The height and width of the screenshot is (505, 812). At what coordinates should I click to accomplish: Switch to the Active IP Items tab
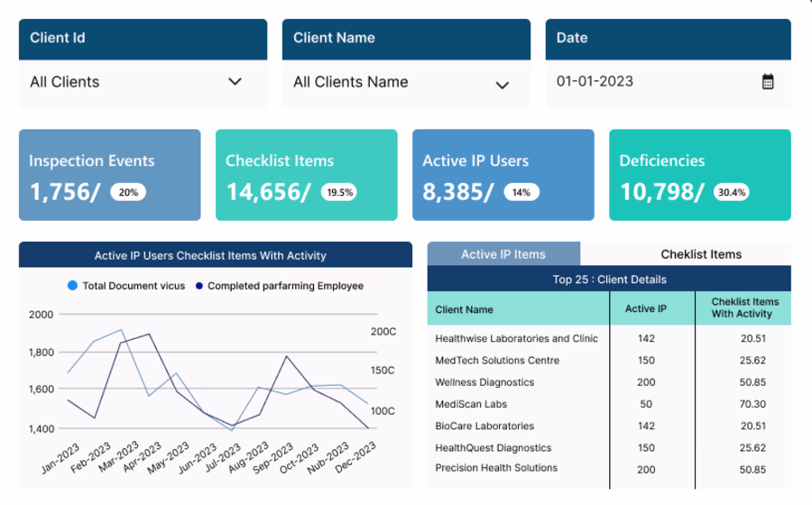point(503,254)
